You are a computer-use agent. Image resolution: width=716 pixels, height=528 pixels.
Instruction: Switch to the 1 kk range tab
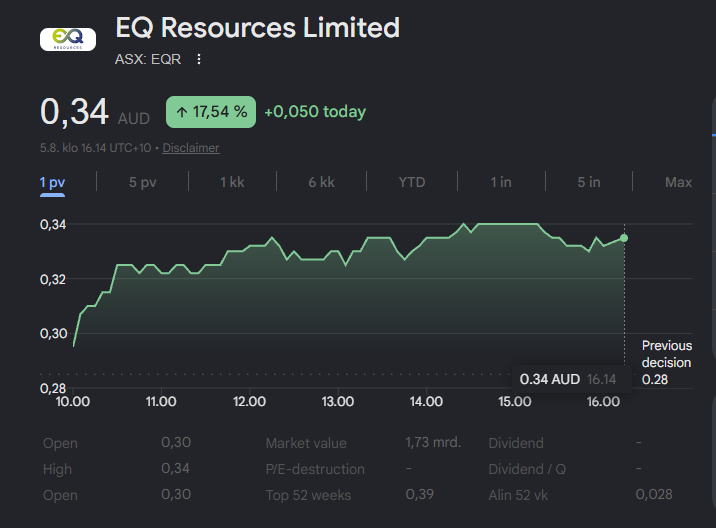[232, 182]
